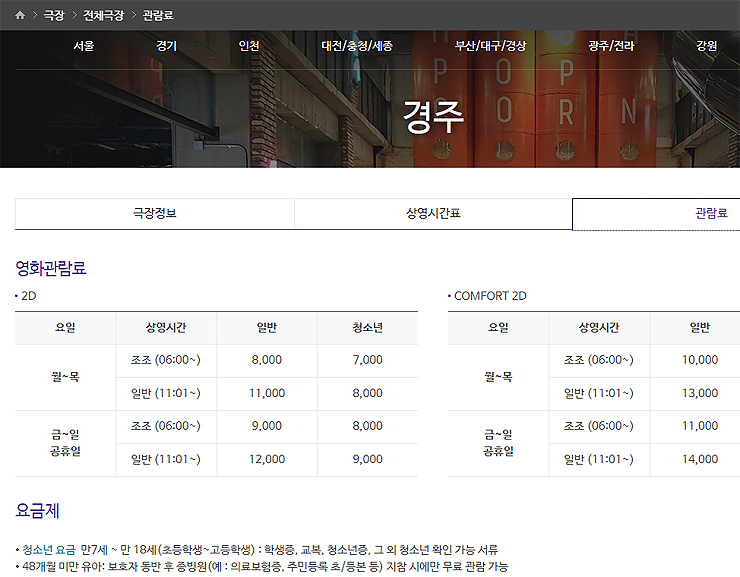The image size is (740, 577).
Task: Select the 광주/전라 region menu
Action: pyautogui.click(x=611, y=46)
